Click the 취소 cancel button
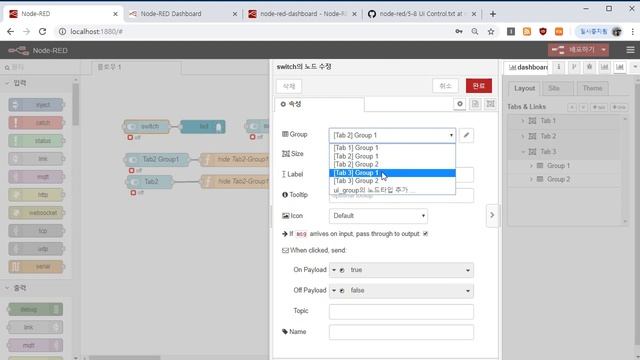Screen dimensions: 640x360 pyautogui.click(x=445, y=86)
